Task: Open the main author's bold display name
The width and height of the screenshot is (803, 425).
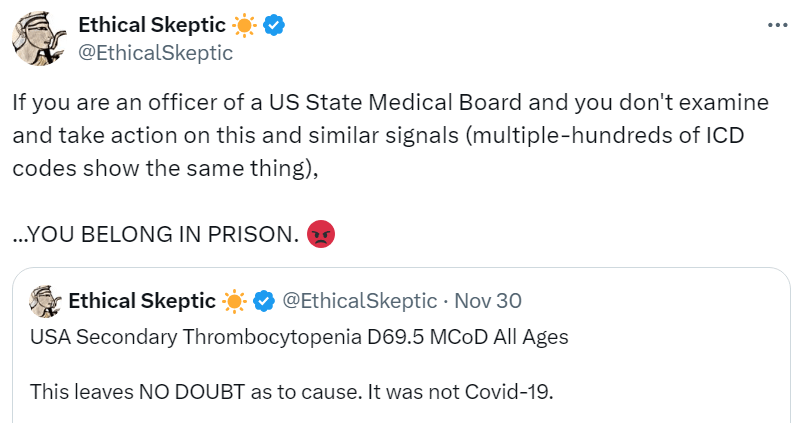Action: [152, 26]
